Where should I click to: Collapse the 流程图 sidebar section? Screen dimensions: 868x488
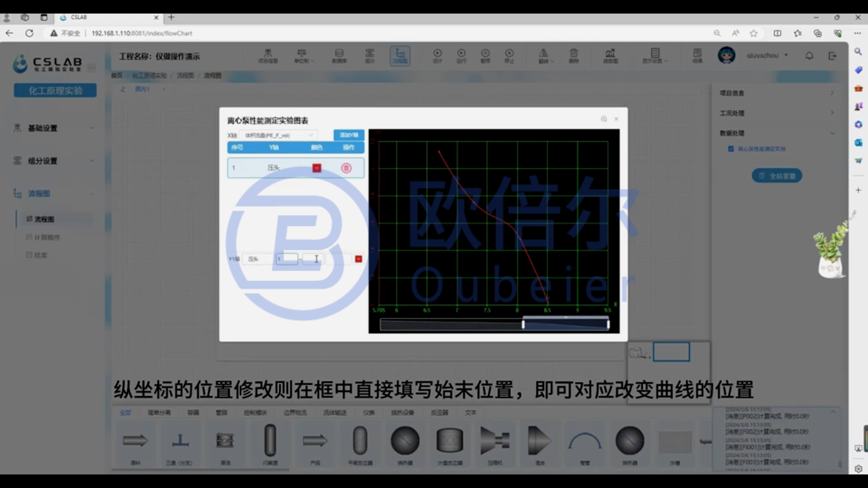pyautogui.click(x=54, y=193)
